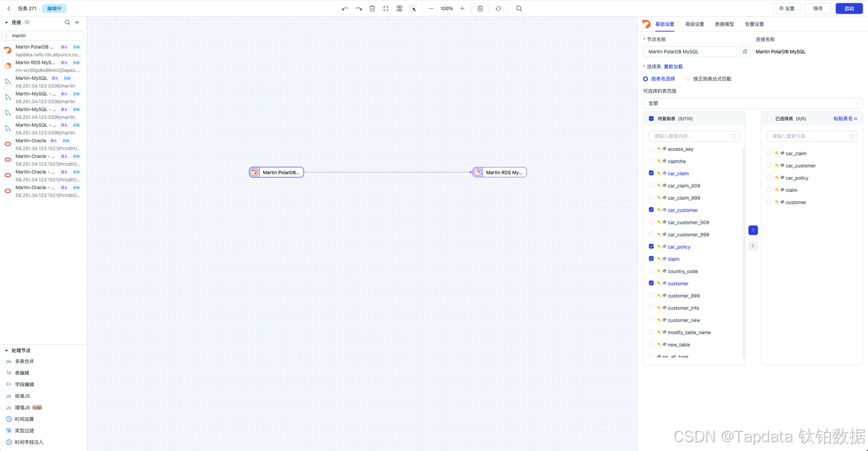Go back using the left arrow beside 任务 271
Viewport: 868px width, 451px height.
(9, 9)
